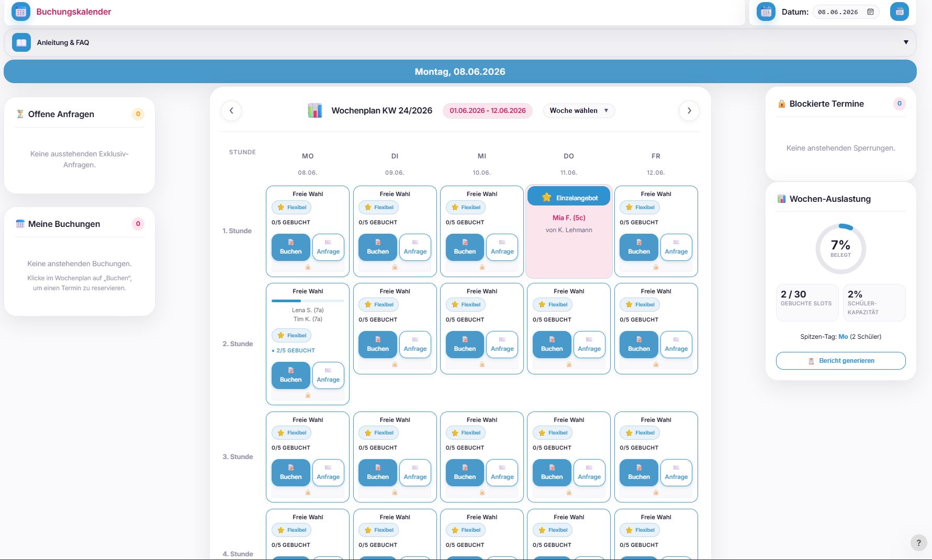This screenshot has width=932, height=560.
Task: Click the Blockierte Termine count badge
Action: 900,104
